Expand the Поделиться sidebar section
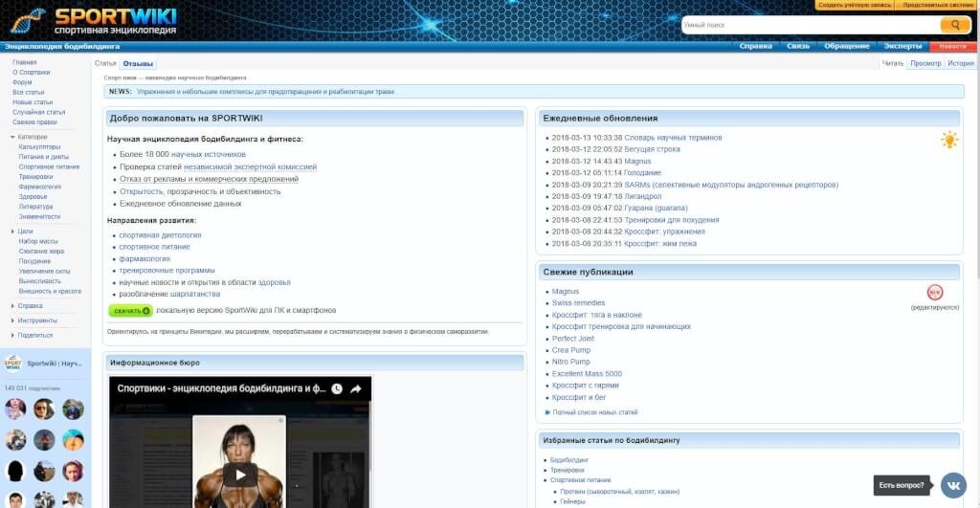The height and width of the screenshot is (508, 980). (x=12, y=336)
